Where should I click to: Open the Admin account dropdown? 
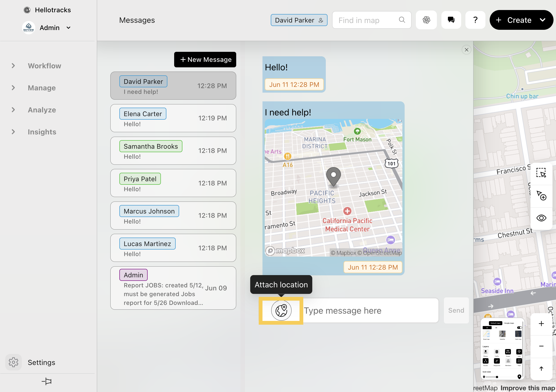[68, 28]
